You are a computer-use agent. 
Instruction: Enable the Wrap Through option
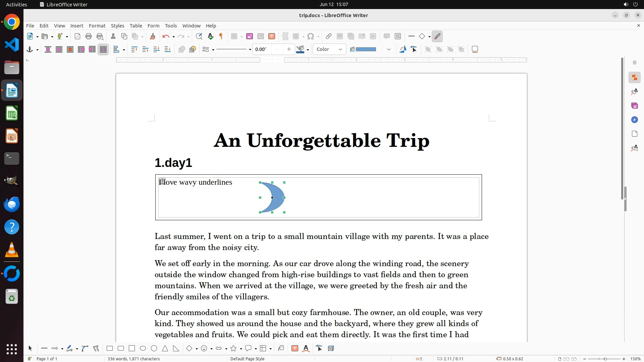click(x=103, y=49)
